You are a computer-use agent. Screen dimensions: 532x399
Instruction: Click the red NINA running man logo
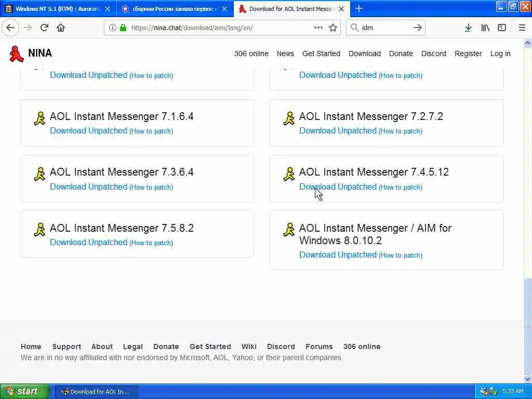[16, 54]
